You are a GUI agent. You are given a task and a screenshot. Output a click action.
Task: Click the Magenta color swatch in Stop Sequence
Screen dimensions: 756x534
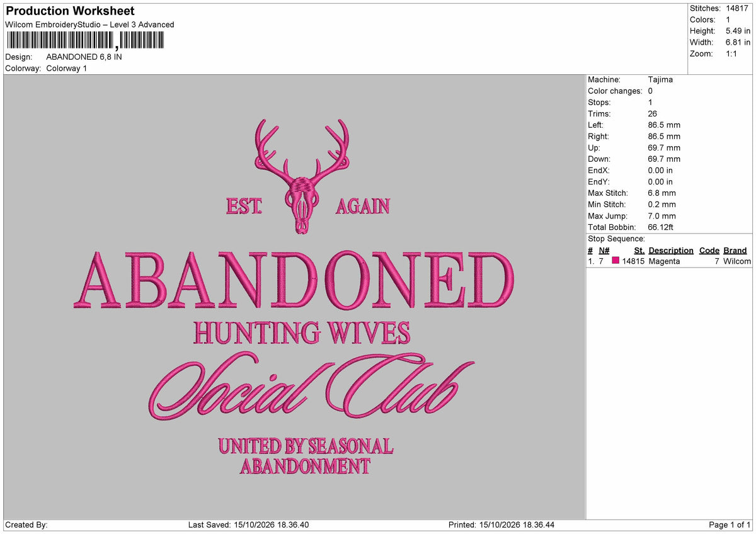[616, 261]
